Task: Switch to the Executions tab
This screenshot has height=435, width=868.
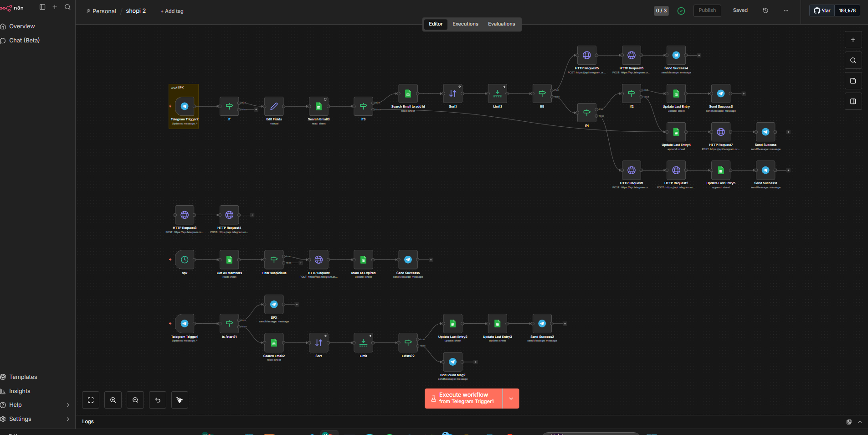Action: 465,24
